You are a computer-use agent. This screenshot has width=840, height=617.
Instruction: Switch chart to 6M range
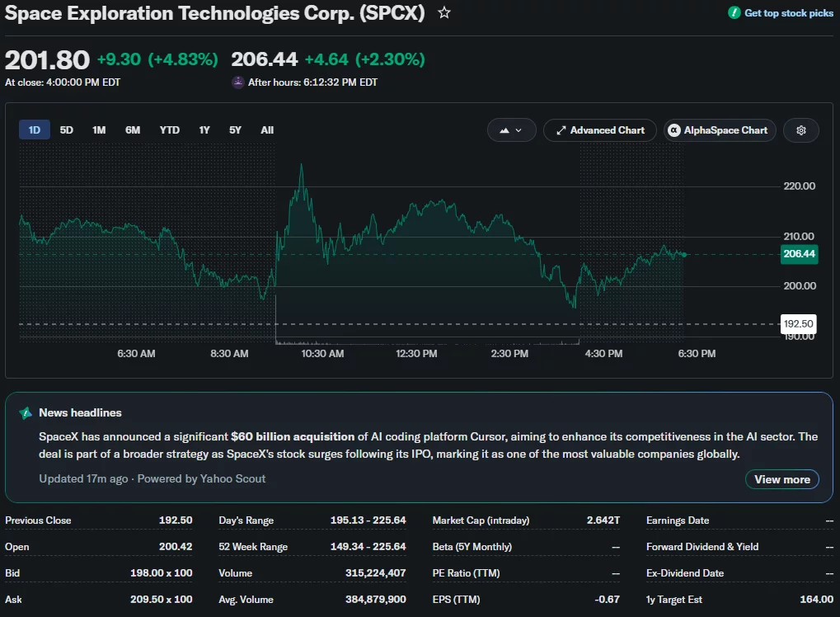click(133, 130)
